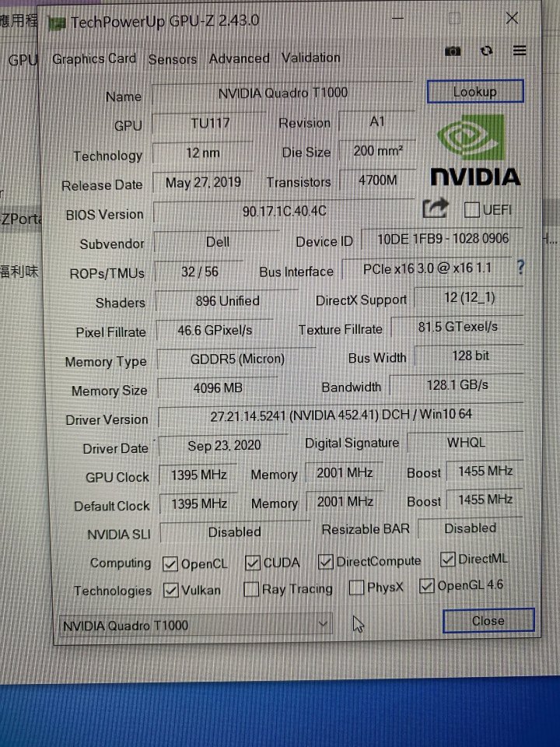Toggle the PhysX checkbox
The height and width of the screenshot is (747, 560).
click(356, 587)
